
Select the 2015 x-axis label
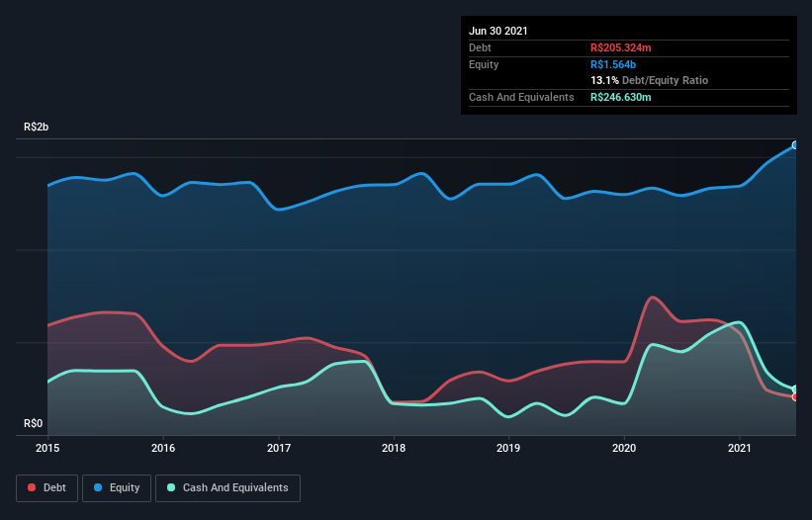pos(47,448)
